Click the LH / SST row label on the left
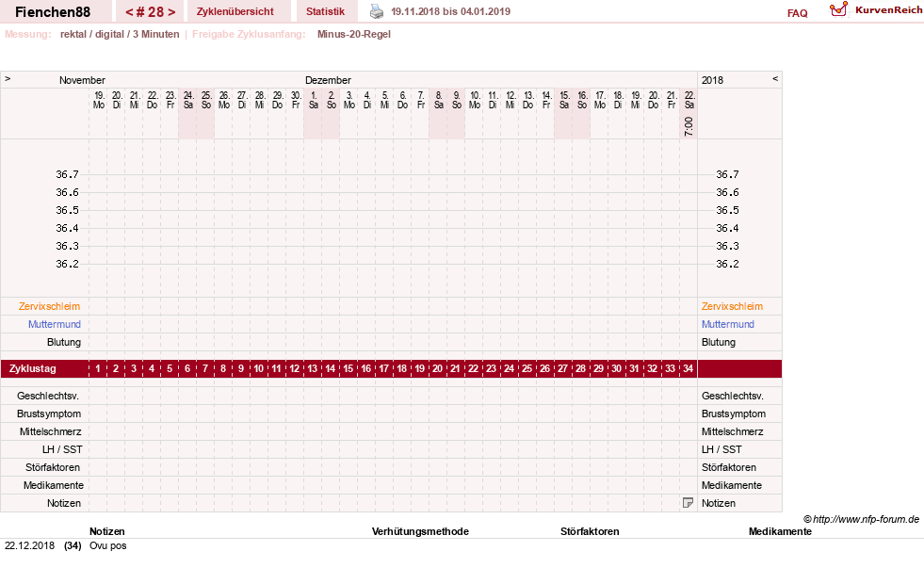 pos(62,449)
